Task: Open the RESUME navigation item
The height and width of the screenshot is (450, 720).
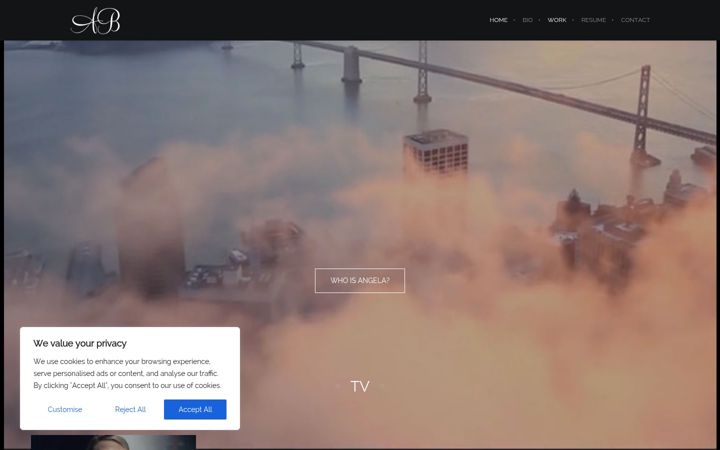Action: tap(593, 20)
